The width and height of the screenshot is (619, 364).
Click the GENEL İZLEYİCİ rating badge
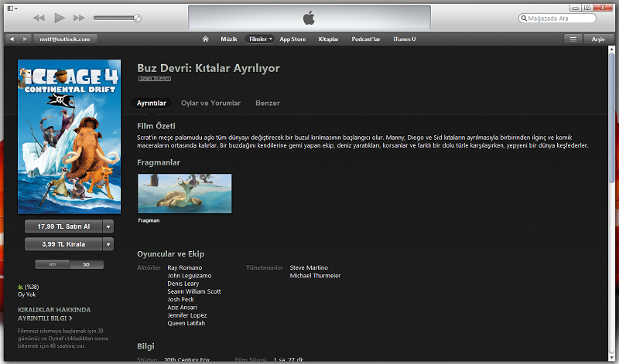[154, 79]
